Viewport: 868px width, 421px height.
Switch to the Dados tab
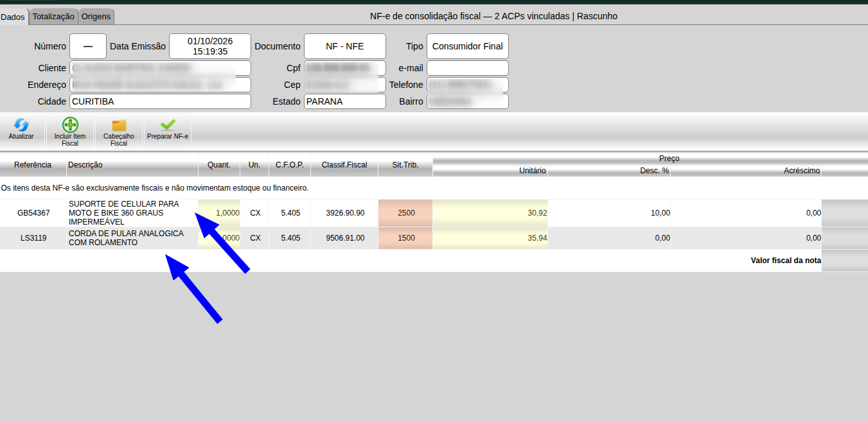point(13,17)
